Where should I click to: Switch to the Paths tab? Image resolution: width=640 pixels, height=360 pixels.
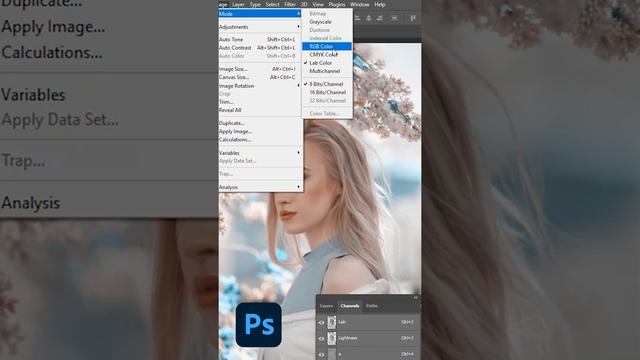pos(371,306)
